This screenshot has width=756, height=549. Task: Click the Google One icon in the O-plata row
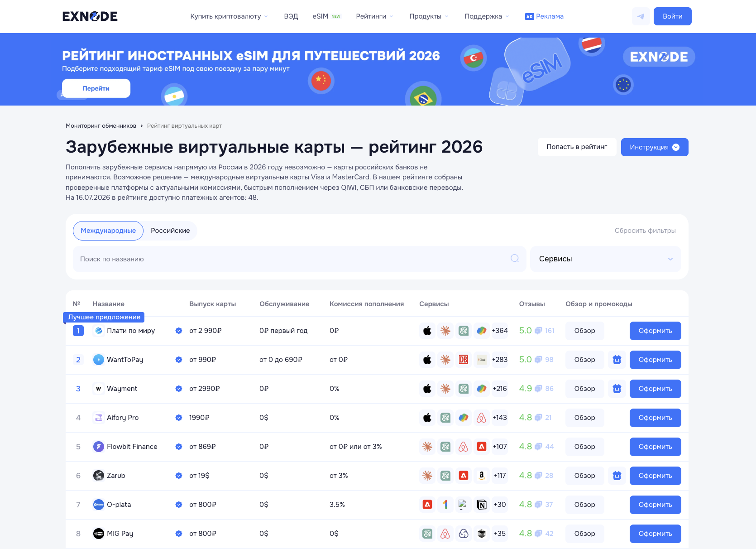[x=445, y=505]
